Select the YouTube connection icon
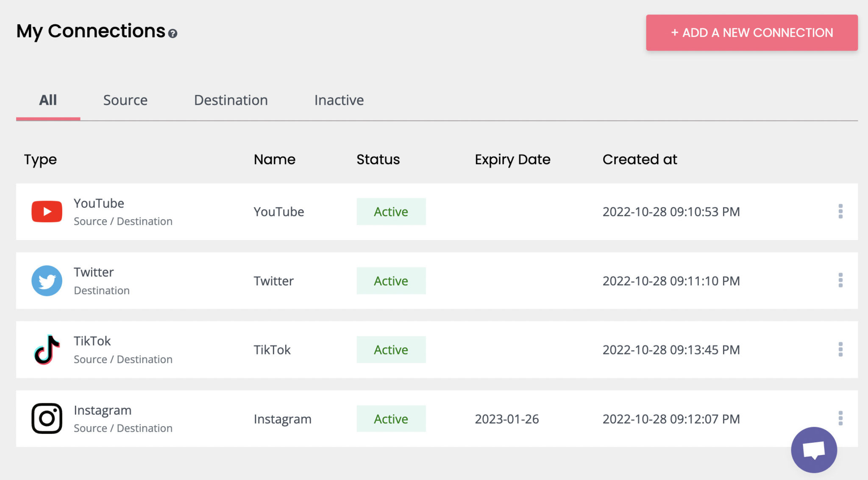The image size is (868, 480). click(47, 211)
